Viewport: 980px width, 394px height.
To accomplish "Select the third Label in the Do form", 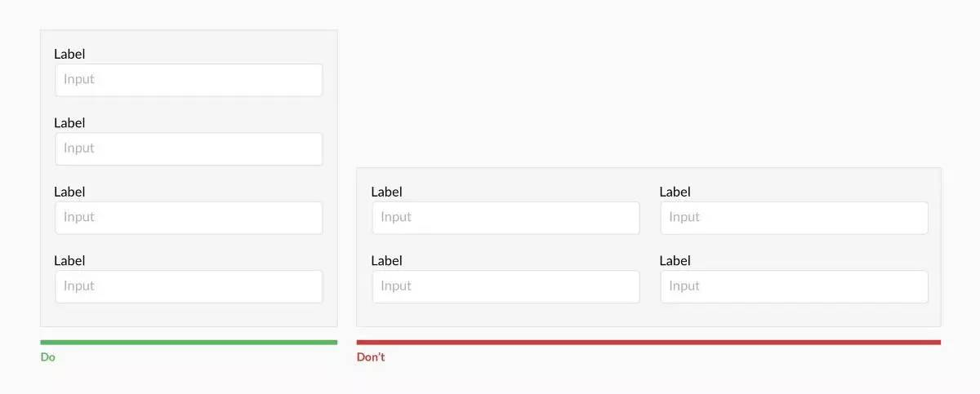I will pyautogui.click(x=69, y=192).
